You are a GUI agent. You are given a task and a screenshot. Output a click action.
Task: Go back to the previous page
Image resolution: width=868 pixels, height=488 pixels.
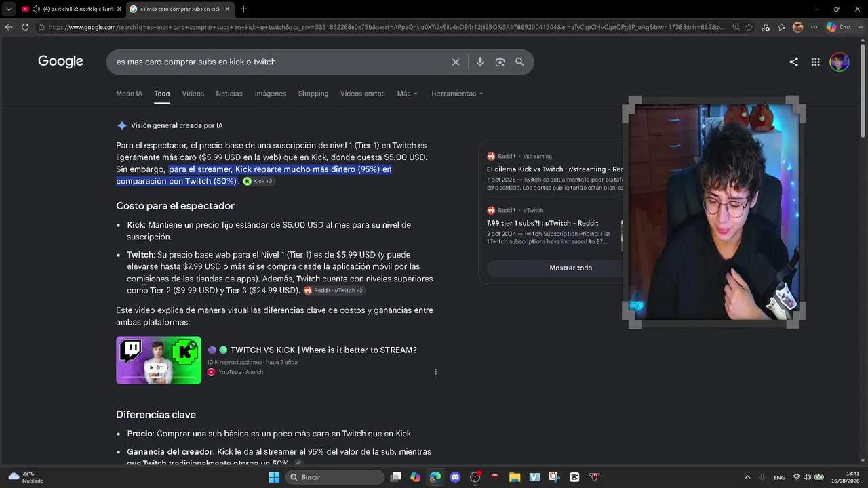8,27
